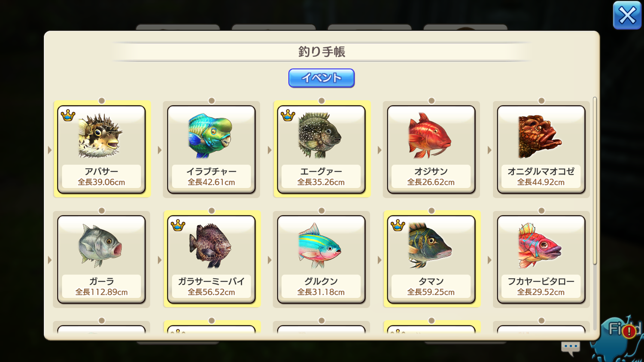Open the ガラサーミーバイ grouper card
The image size is (644, 362).
coord(211,259)
